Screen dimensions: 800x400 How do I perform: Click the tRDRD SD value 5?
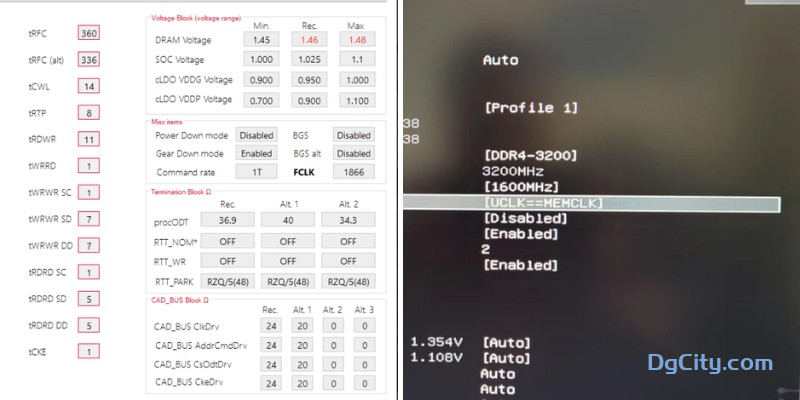pos(89,298)
